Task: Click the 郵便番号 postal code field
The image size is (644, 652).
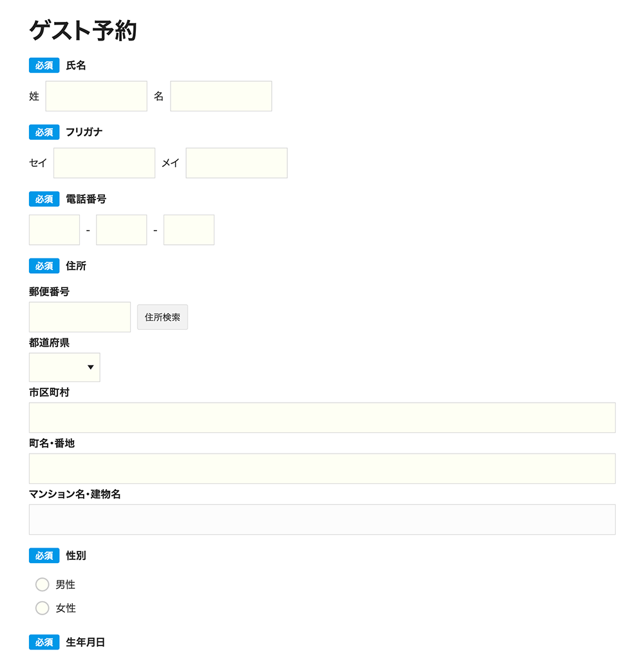Action: click(x=80, y=317)
